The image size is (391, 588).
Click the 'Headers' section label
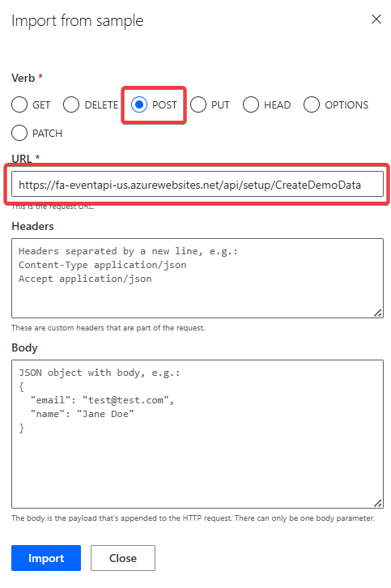coord(32,226)
